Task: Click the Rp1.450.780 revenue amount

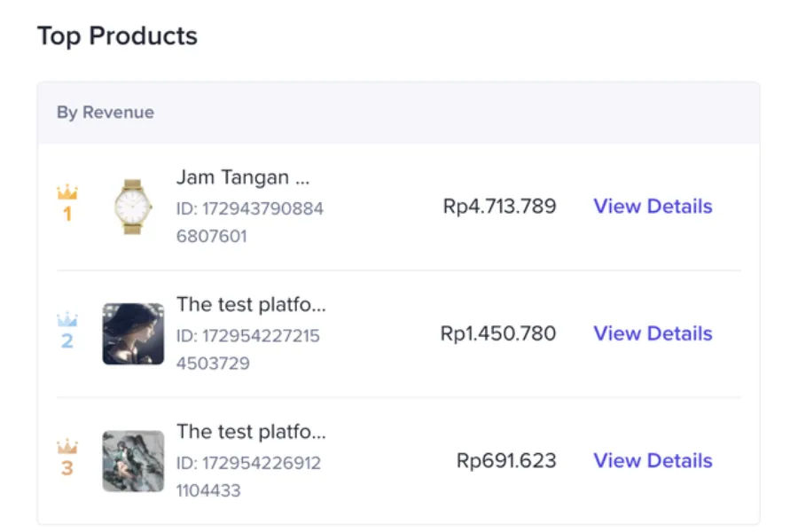Action: pyautogui.click(x=497, y=333)
